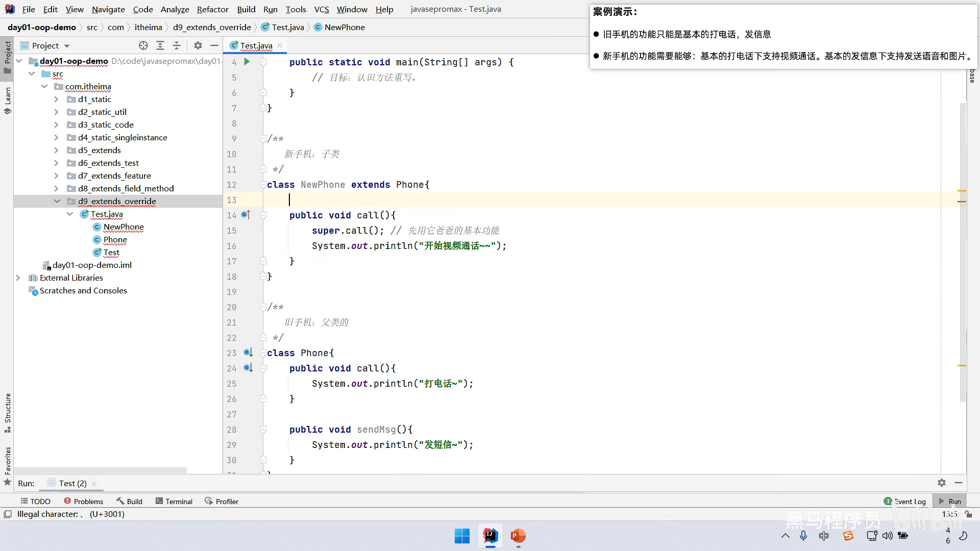
Task: Expand the d5_extends package folder
Action: click(57, 150)
